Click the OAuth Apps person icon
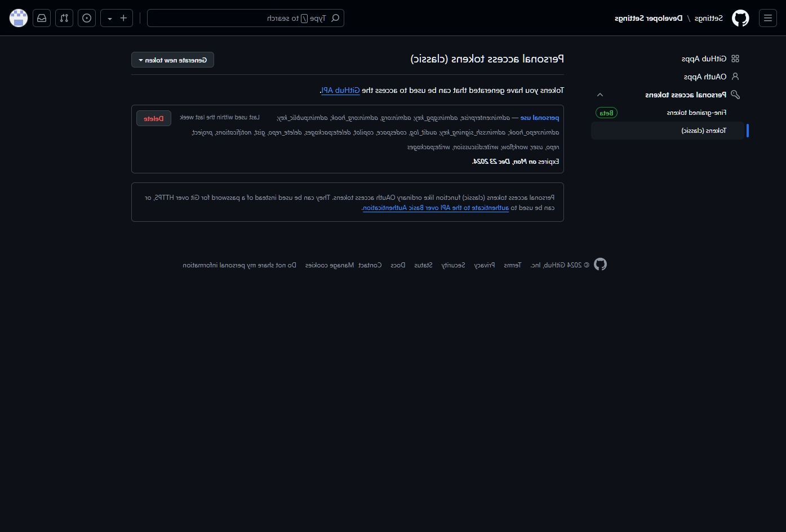Image resolution: width=786 pixels, height=532 pixels. 735,77
